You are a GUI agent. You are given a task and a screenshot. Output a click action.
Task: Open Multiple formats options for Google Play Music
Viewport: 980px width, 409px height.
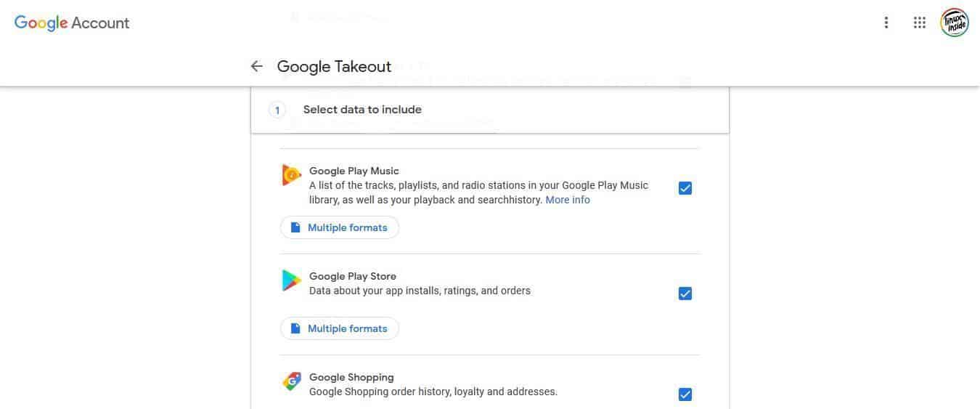(x=340, y=227)
